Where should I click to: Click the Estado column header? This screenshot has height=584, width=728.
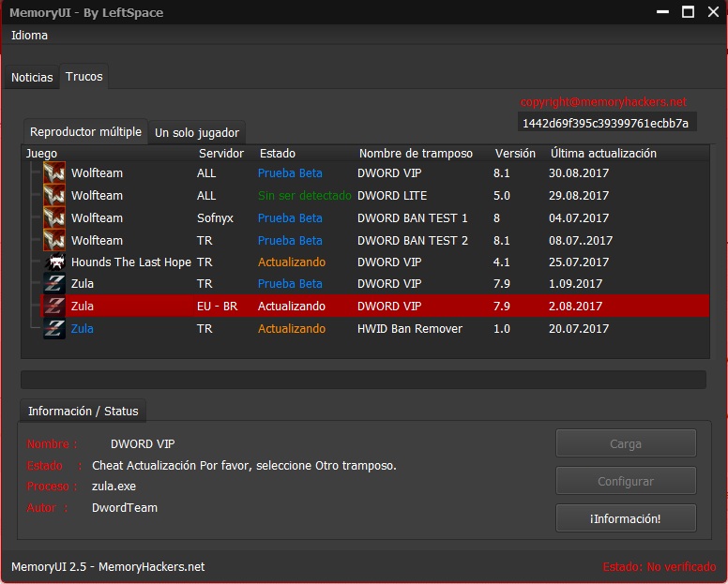coord(277,153)
